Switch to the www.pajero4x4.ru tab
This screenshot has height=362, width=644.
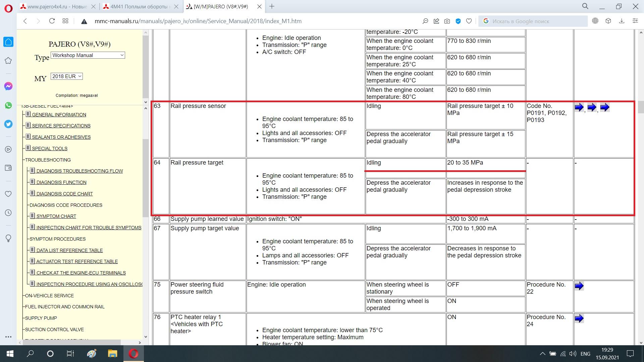(57, 6)
